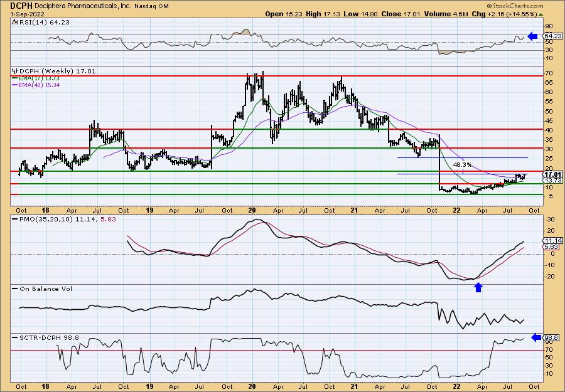
Task: Click the 17.01 last-price tag
Action: tap(554, 174)
